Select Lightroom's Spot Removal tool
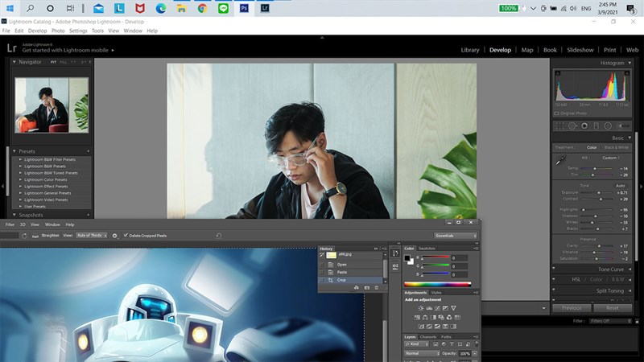Viewport: 644px width, 362px height. point(572,126)
